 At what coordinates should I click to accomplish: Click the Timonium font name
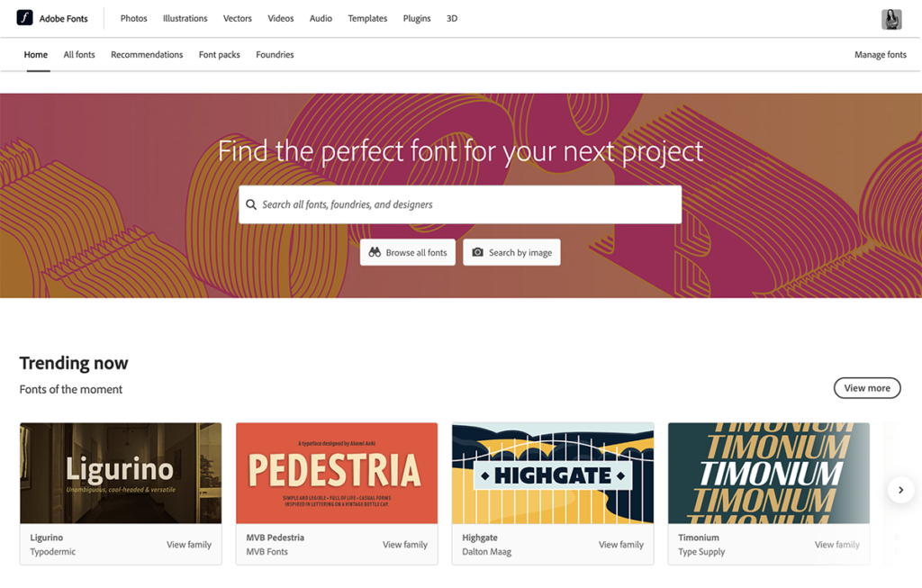[x=699, y=538]
